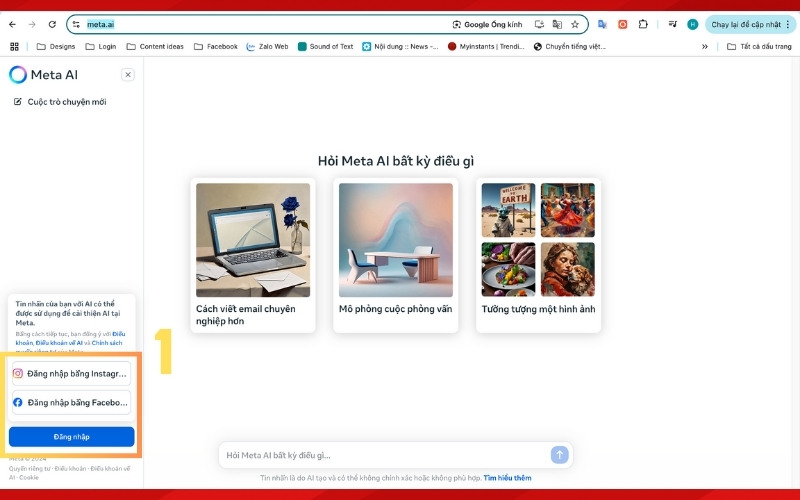Open the Facebook bookmark folder
The height and width of the screenshot is (500, 800).
(x=216, y=46)
